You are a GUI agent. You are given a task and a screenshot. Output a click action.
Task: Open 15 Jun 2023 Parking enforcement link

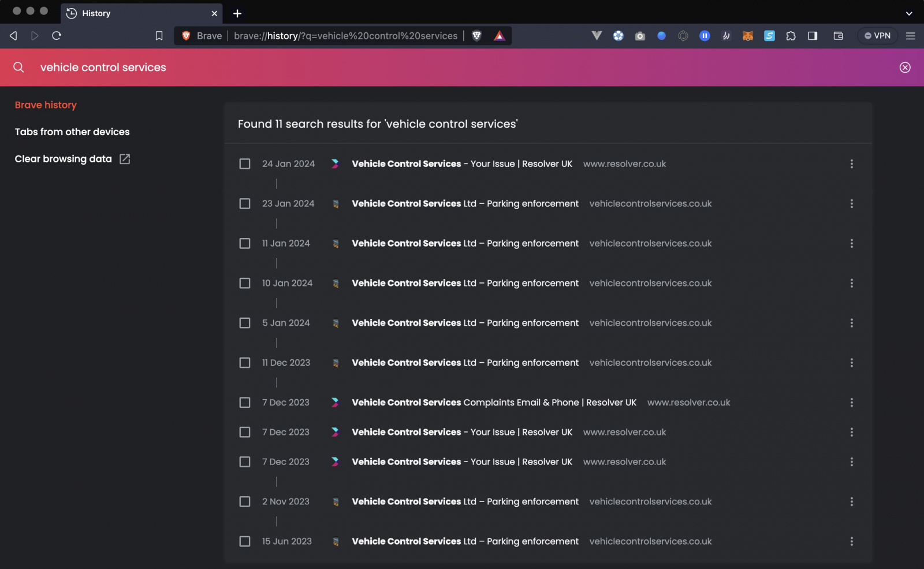coord(465,542)
